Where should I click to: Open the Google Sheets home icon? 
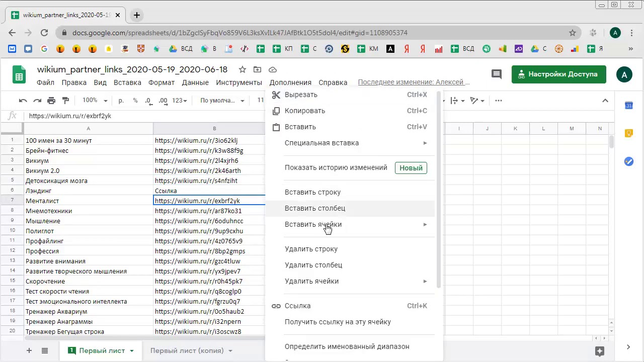pyautogui.click(x=19, y=75)
